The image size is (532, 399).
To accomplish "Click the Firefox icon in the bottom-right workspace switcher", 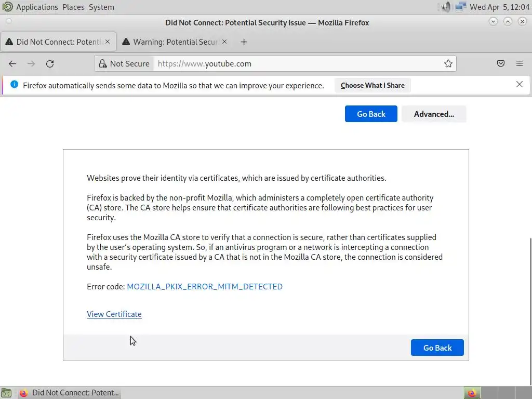I will 472,393.
